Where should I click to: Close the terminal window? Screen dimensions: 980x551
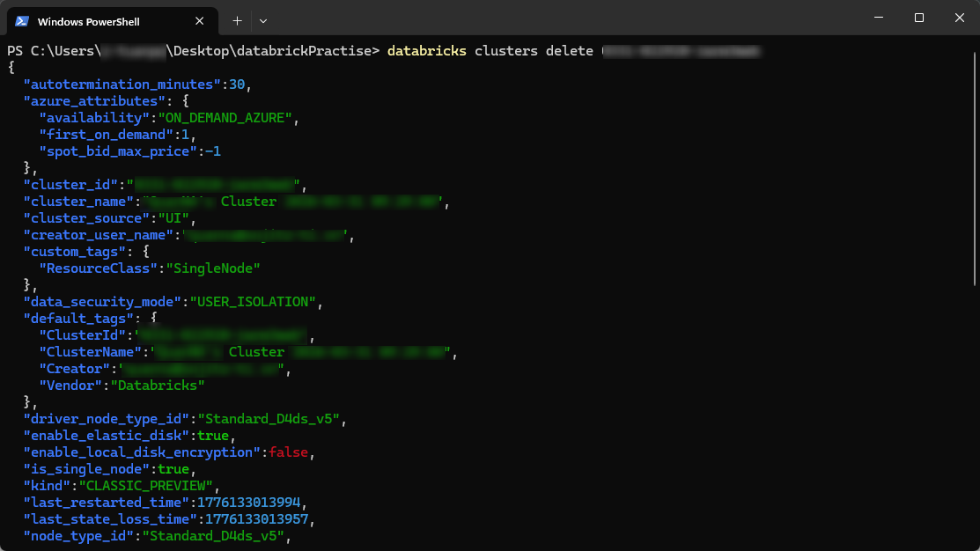[959, 18]
